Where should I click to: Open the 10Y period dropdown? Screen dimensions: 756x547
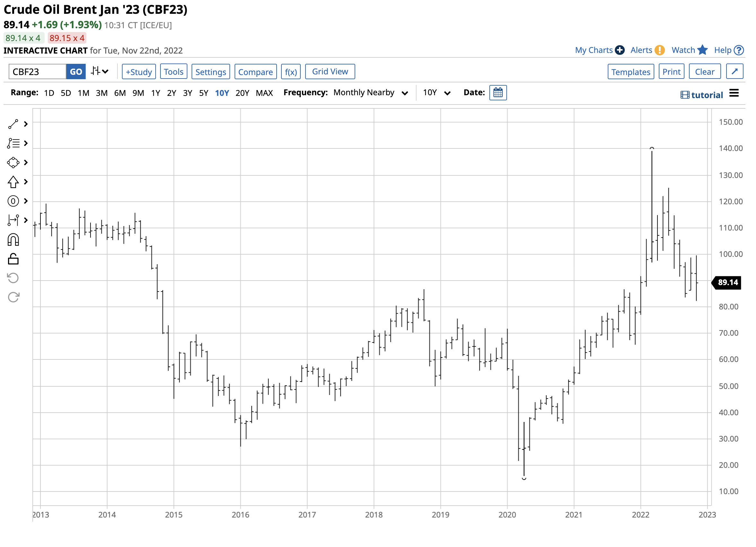[437, 93]
